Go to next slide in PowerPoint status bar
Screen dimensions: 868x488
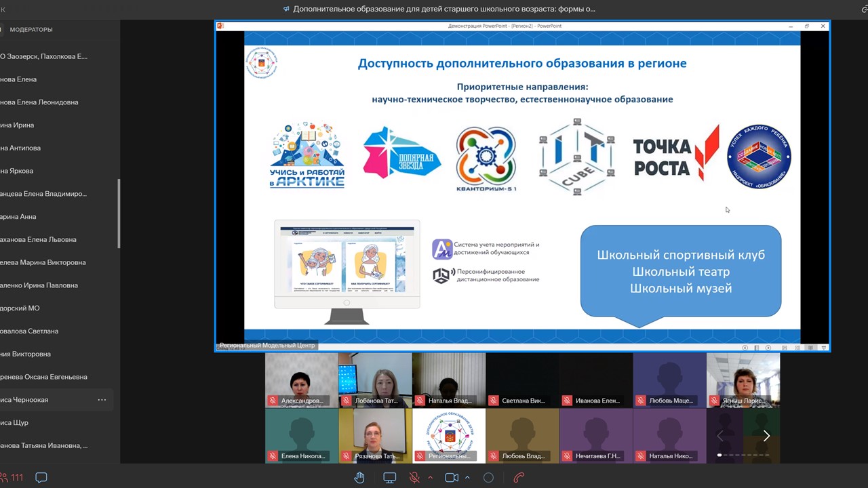(768, 348)
